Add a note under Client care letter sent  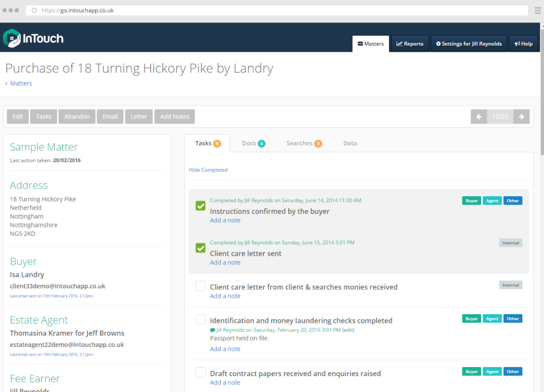(225, 262)
